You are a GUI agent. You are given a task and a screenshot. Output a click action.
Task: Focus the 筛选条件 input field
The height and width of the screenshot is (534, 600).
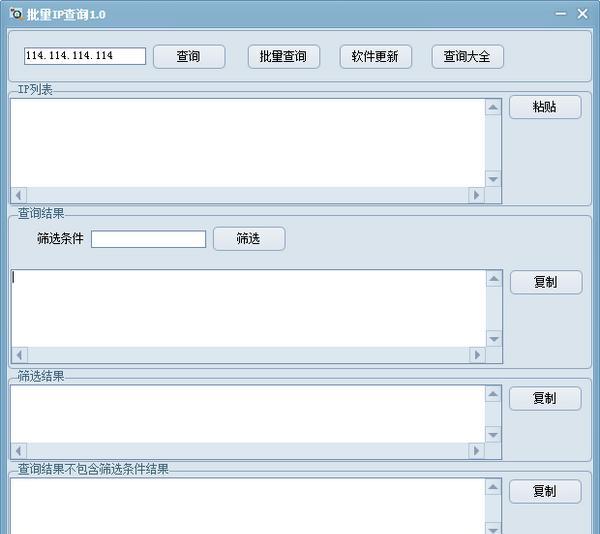[148, 239]
